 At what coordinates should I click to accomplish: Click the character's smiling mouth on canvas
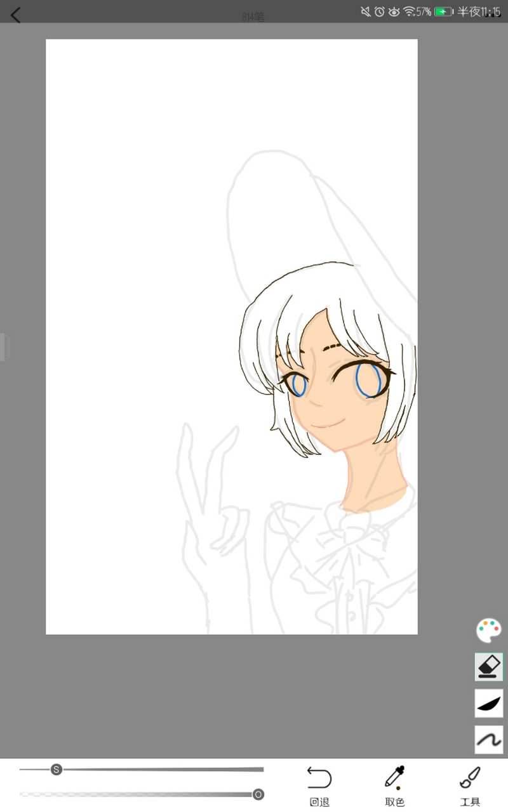330,423
